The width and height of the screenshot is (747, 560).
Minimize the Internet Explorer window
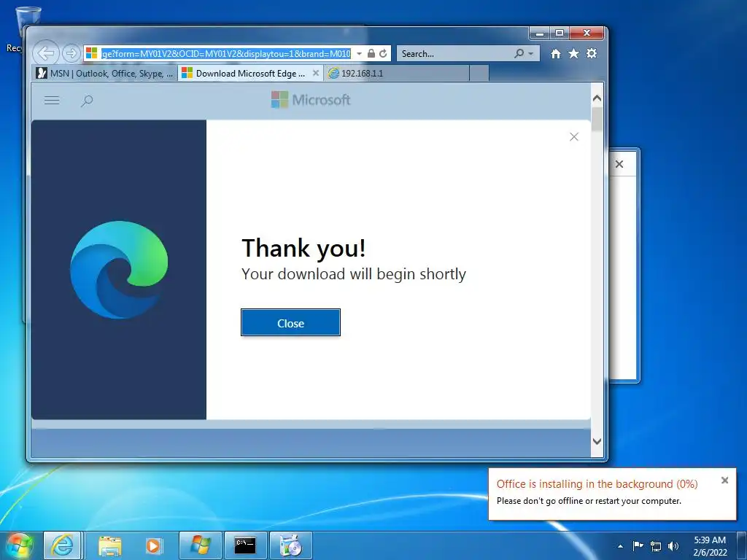[539, 34]
